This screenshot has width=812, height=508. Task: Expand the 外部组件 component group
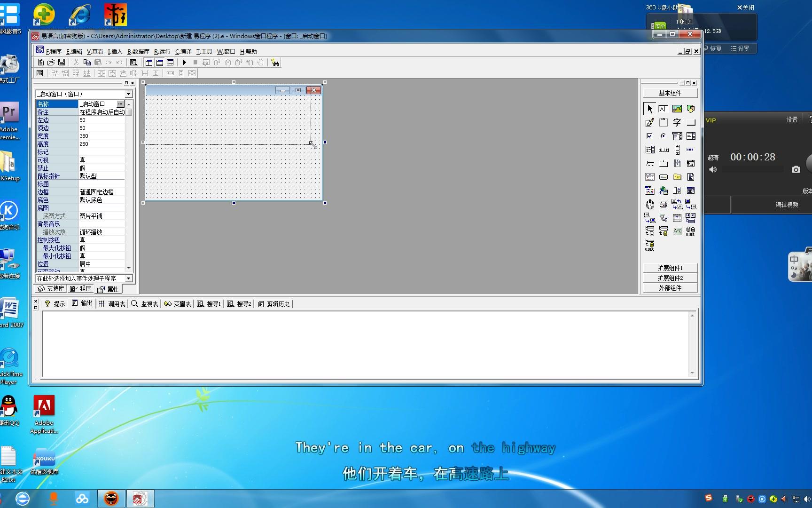pos(670,288)
